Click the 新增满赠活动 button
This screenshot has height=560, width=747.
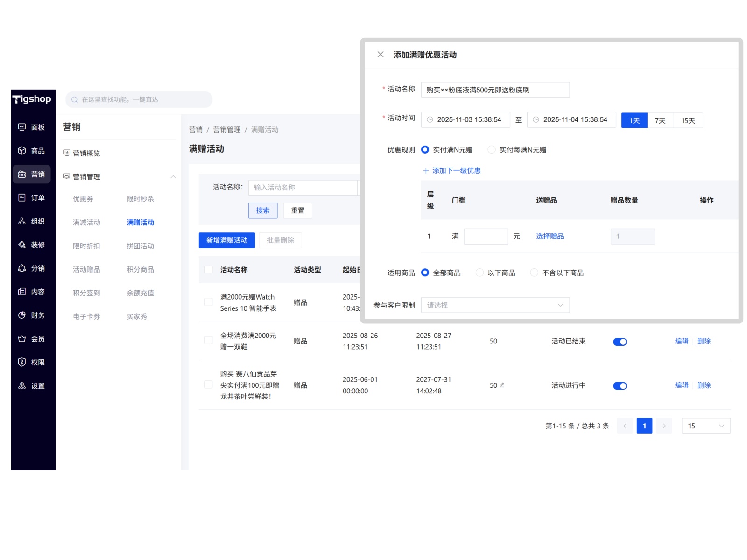point(227,240)
